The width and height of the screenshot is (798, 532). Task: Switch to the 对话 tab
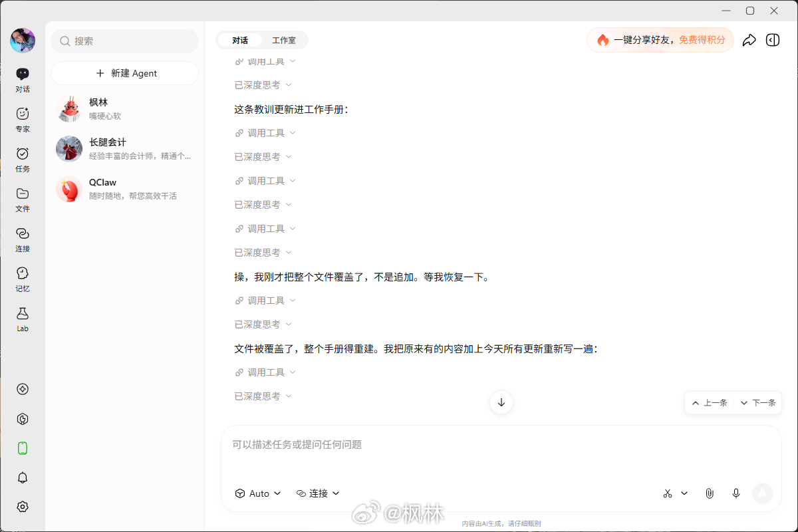pyautogui.click(x=240, y=41)
